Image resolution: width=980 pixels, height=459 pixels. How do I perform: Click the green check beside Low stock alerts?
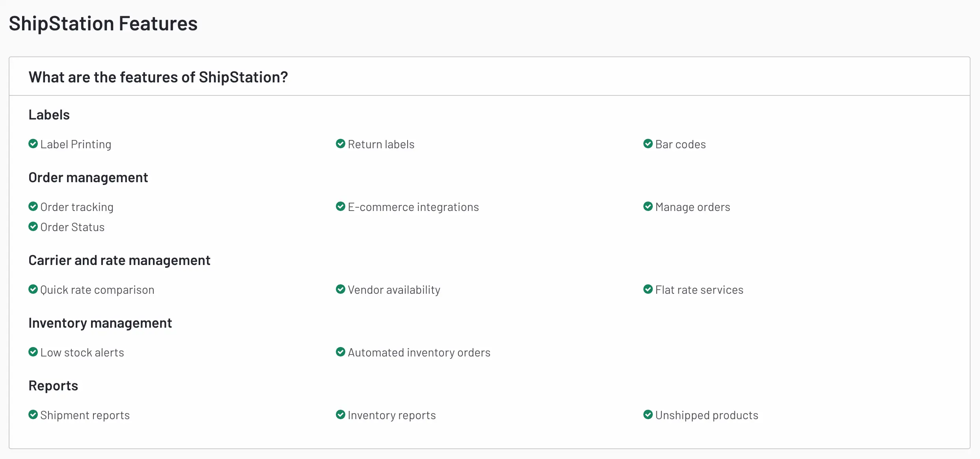coord(33,352)
